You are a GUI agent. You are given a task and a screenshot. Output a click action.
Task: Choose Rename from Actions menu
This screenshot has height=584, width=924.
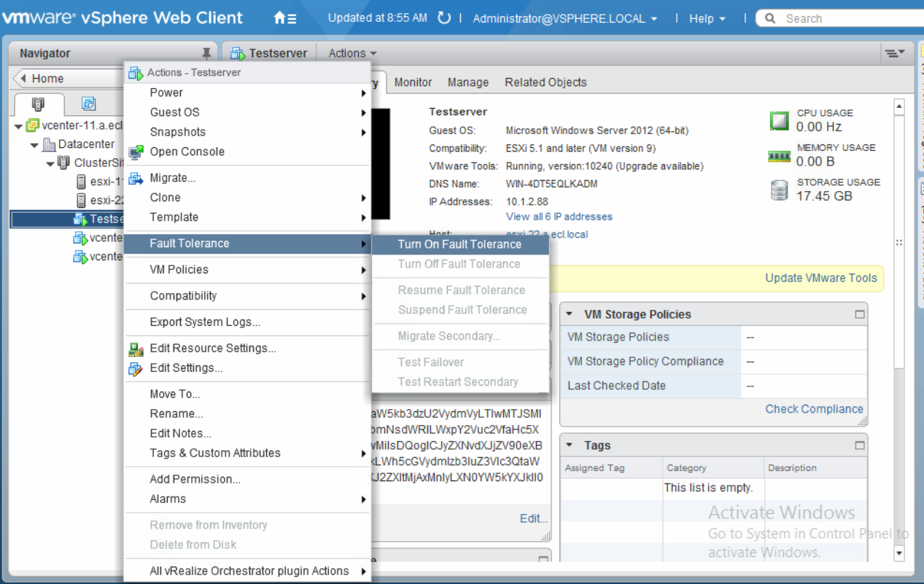pyautogui.click(x=248, y=414)
